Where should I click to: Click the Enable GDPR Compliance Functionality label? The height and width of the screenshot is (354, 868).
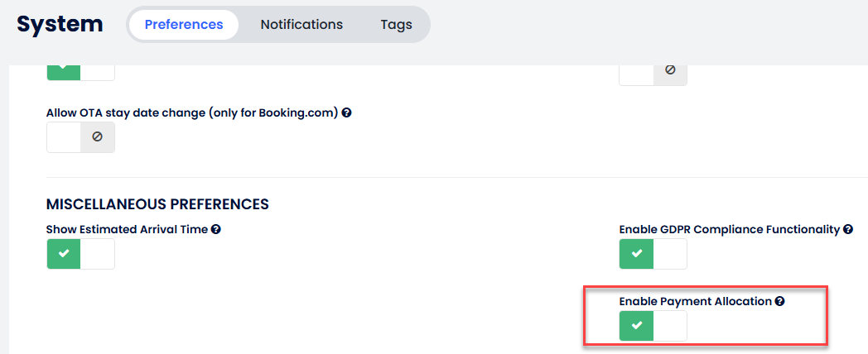(729, 229)
